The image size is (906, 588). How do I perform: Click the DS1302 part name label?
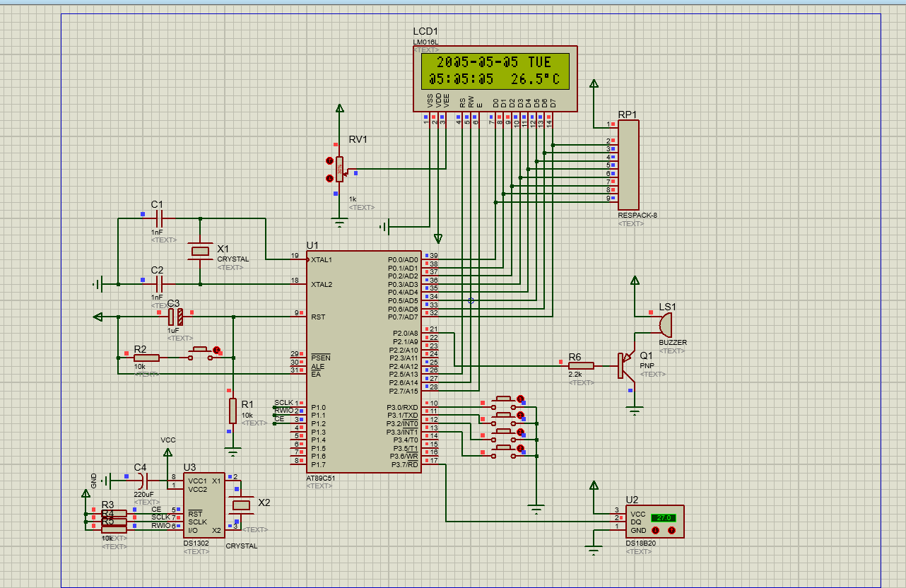pyautogui.click(x=195, y=543)
